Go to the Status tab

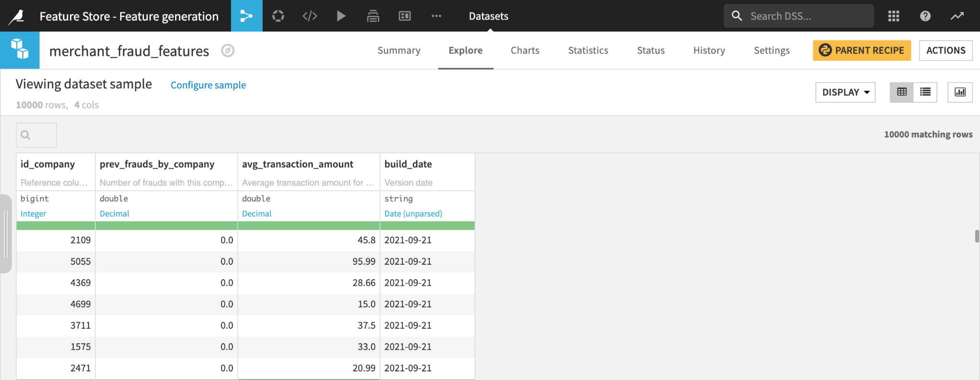(x=651, y=50)
